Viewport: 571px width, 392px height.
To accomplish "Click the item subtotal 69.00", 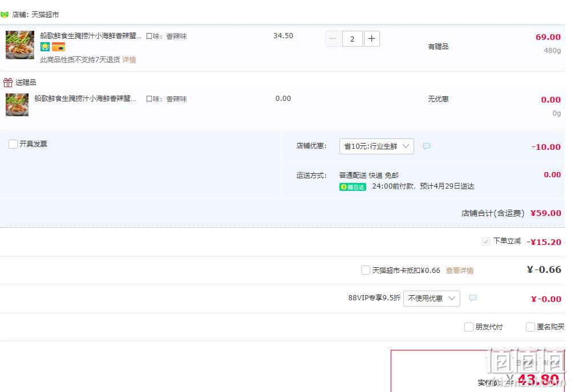I will point(548,37).
